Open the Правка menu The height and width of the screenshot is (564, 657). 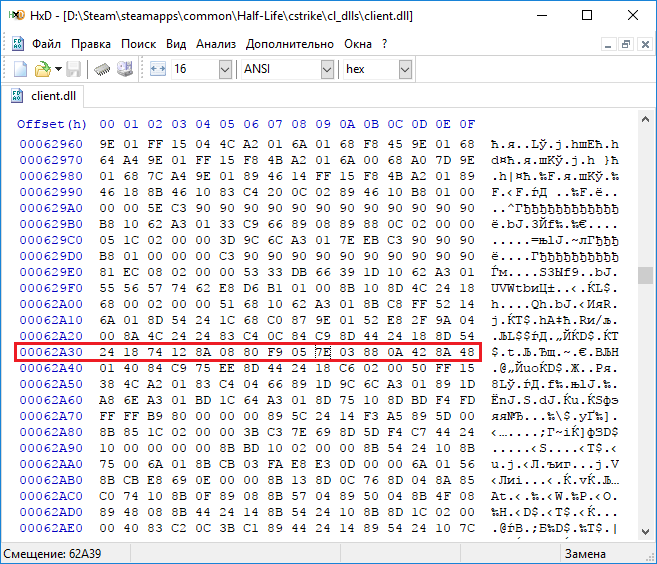coord(91,44)
